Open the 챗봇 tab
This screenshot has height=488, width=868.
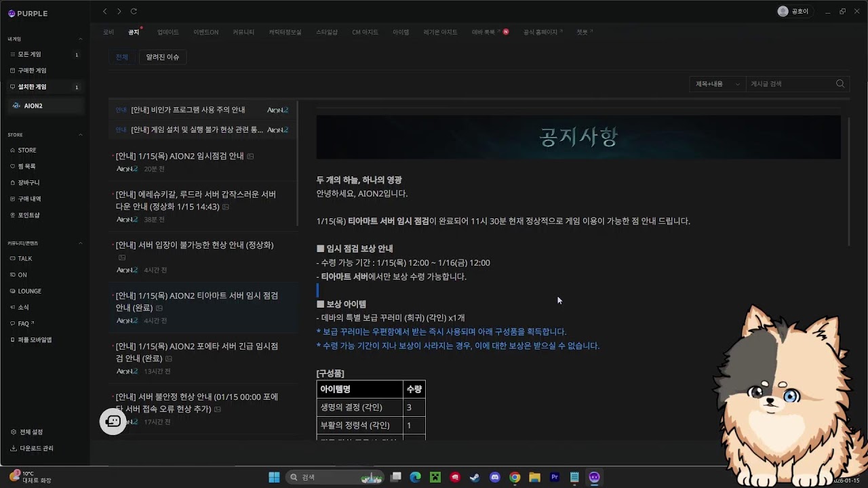tap(585, 33)
